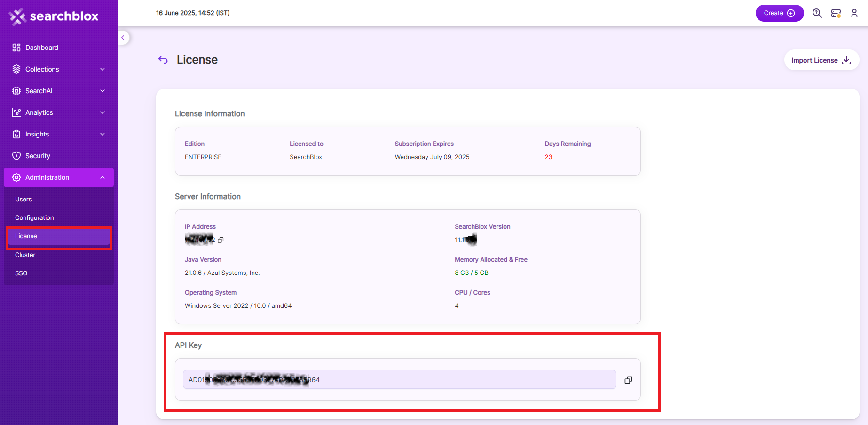
Task: Select License in the sidebar
Action: pyautogui.click(x=58, y=236)
